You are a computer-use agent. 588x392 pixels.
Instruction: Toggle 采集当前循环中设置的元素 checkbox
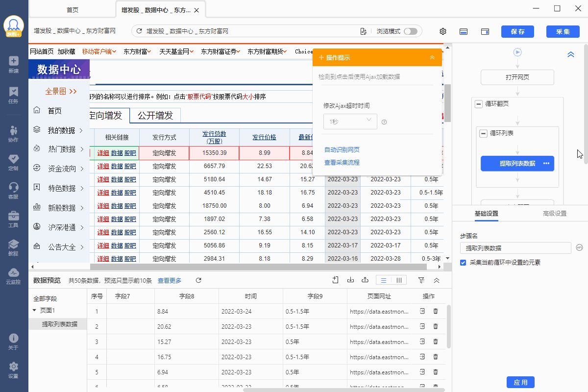[x=463, y=263]
